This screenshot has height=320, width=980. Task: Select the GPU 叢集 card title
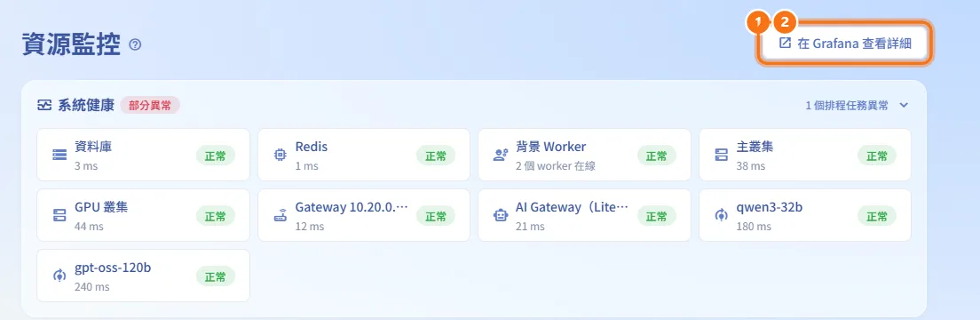[x=101, y=207]
